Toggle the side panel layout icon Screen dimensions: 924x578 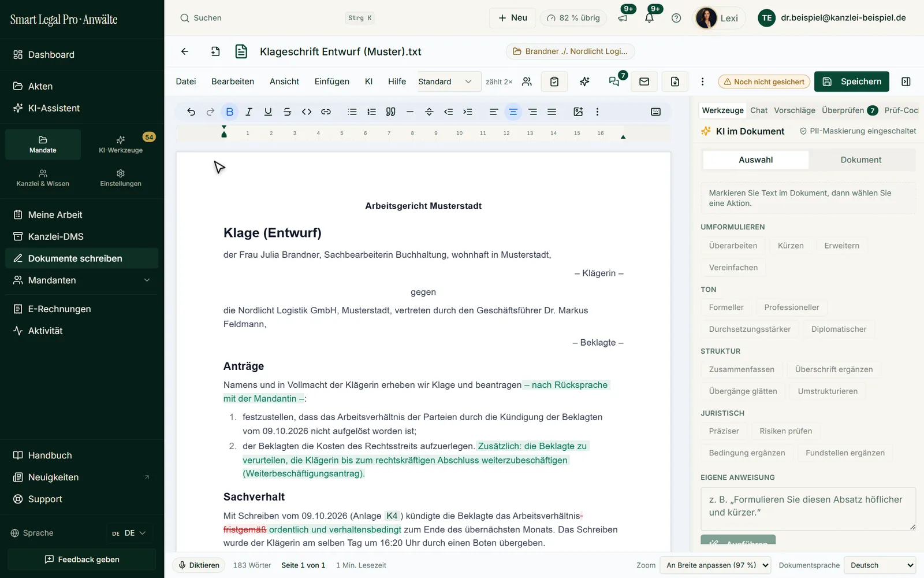click(906, 81)
